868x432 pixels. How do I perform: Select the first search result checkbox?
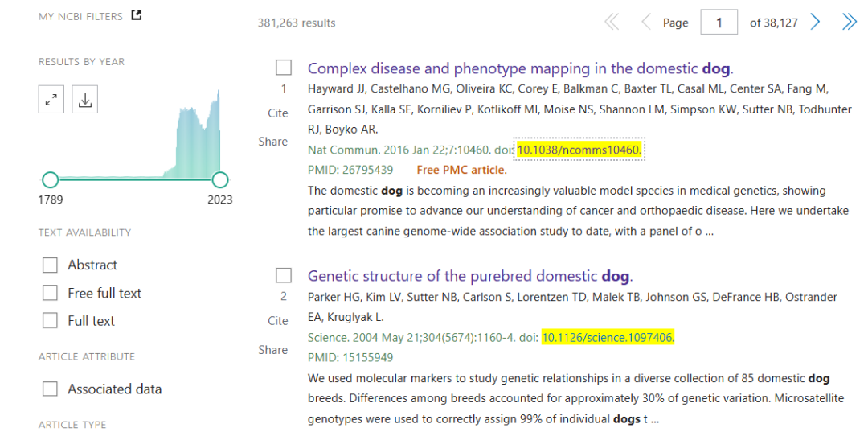284,68
